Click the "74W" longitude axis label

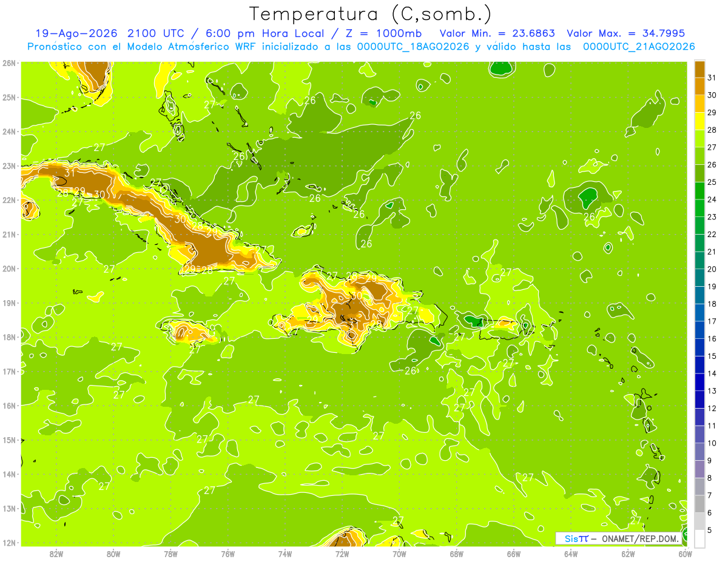285,554
